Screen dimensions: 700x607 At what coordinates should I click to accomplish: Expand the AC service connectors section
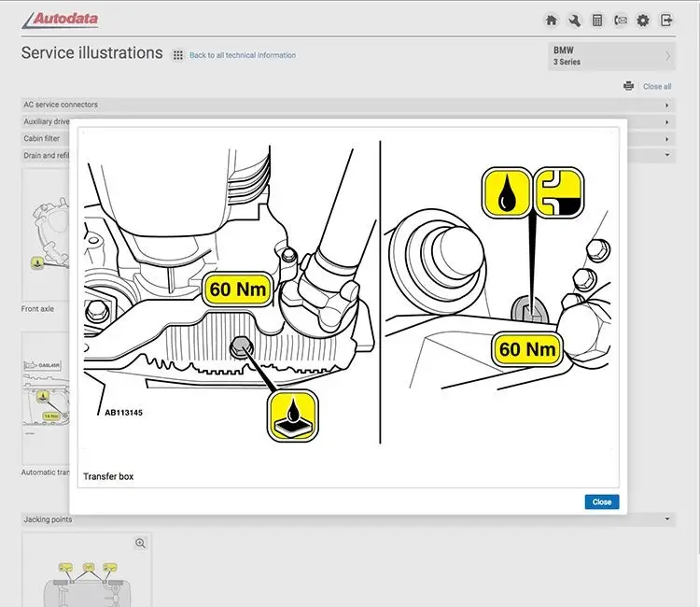click(x=666, y=106)
